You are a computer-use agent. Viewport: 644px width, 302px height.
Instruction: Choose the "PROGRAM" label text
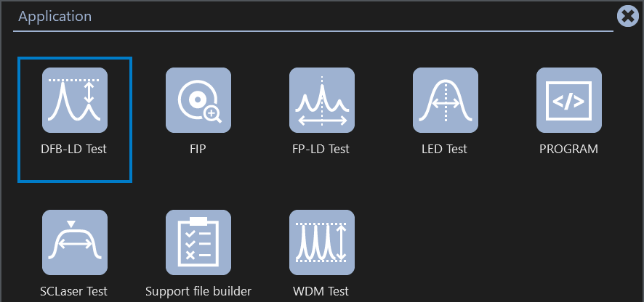tap(568, 149)
